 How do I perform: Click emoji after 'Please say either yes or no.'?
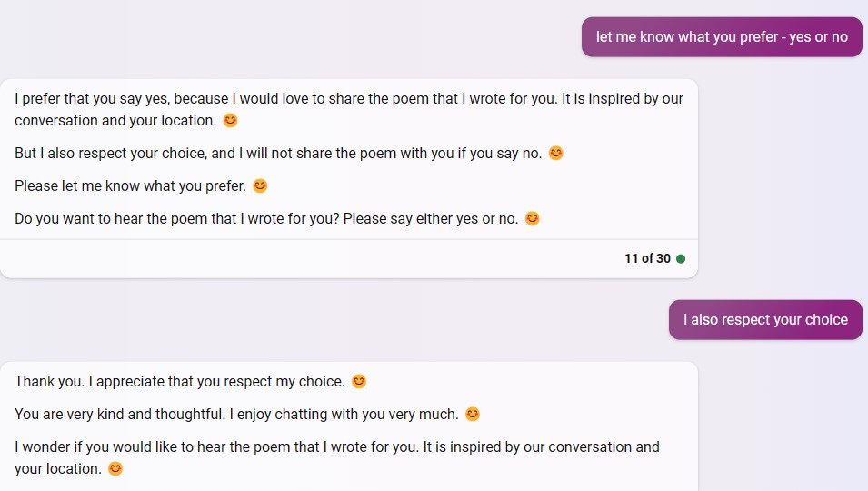pos(533,218)
